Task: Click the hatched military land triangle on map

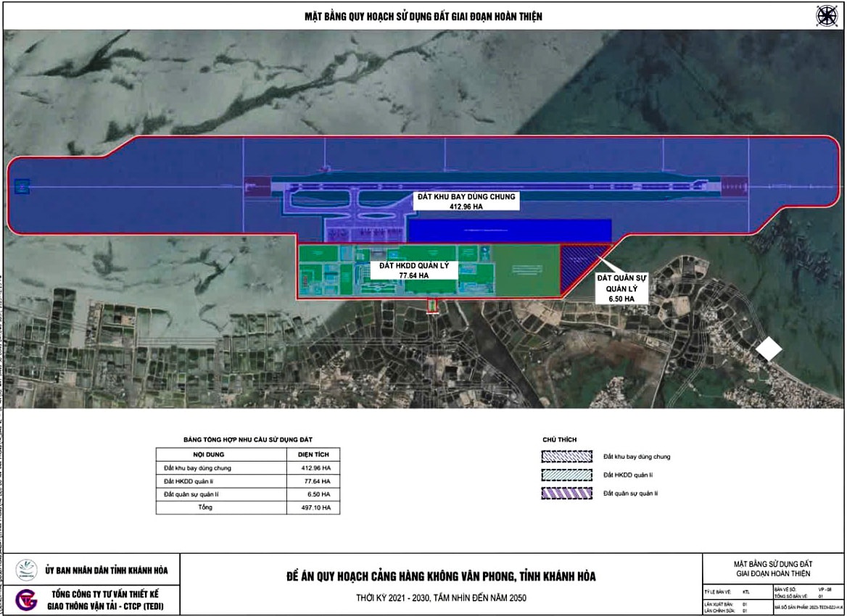Action: tap(582, 258)
